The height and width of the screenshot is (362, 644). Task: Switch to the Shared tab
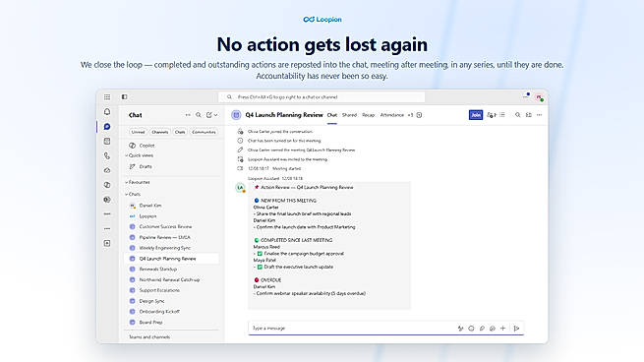coord(349,115)
